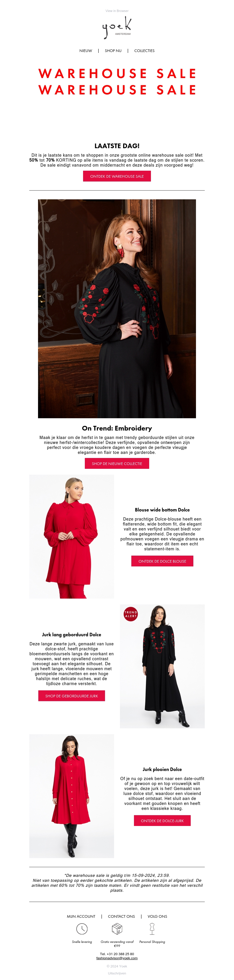Open the MIJN ACCOUNT footer link
This screenshot has height=980, width=234.
coord(81,917)
